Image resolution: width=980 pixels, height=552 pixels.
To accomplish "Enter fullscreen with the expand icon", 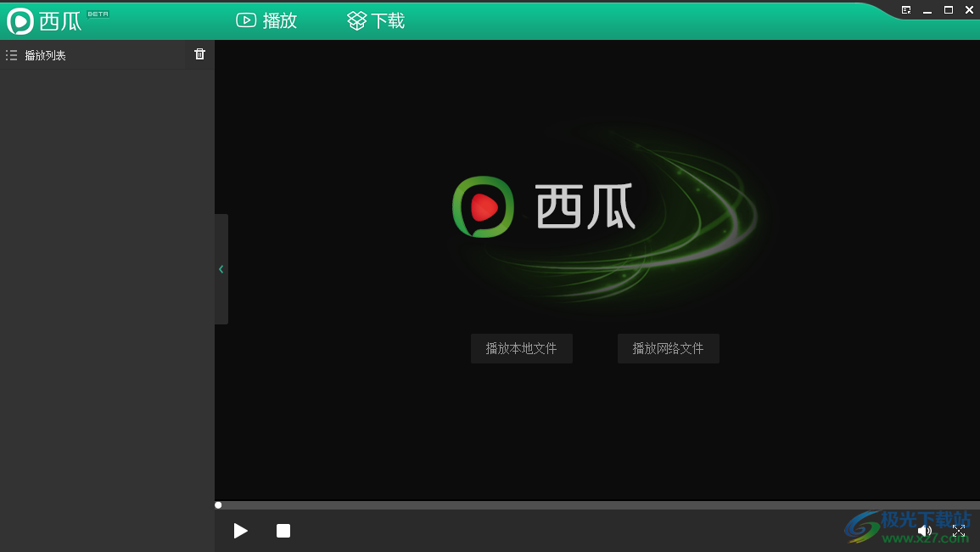I will 959,530.
